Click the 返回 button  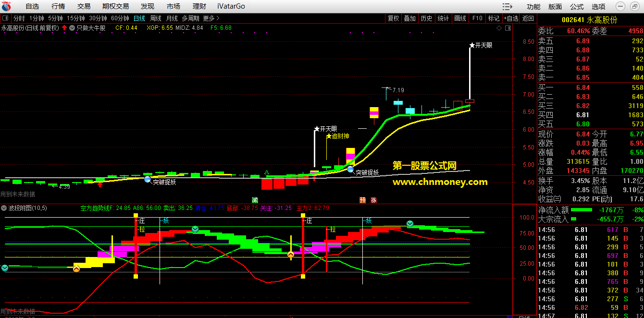tap(528, 18)
